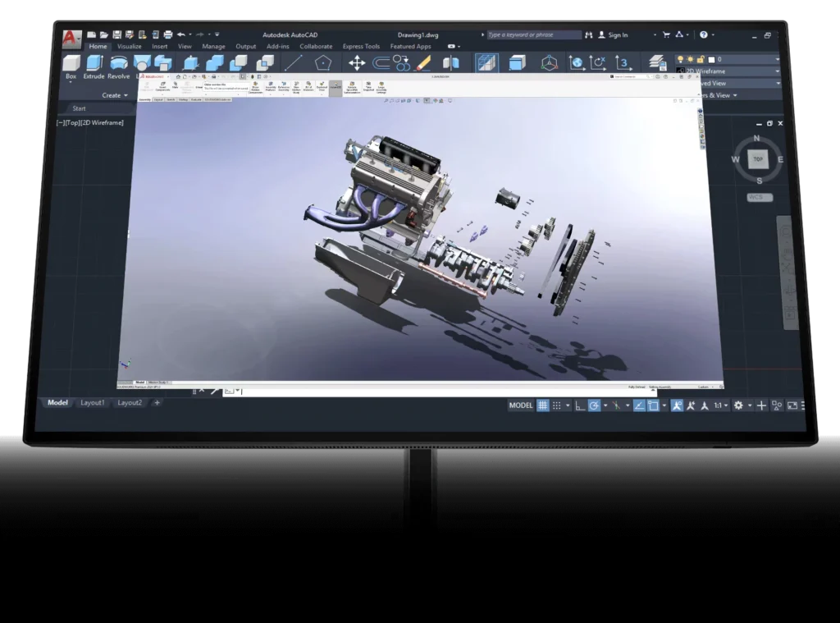The height and width of the screenshot is (623, 840).
Task: Open the Box tool dropdown arrow
Action: pyautogui.click(x=71, y=83)
